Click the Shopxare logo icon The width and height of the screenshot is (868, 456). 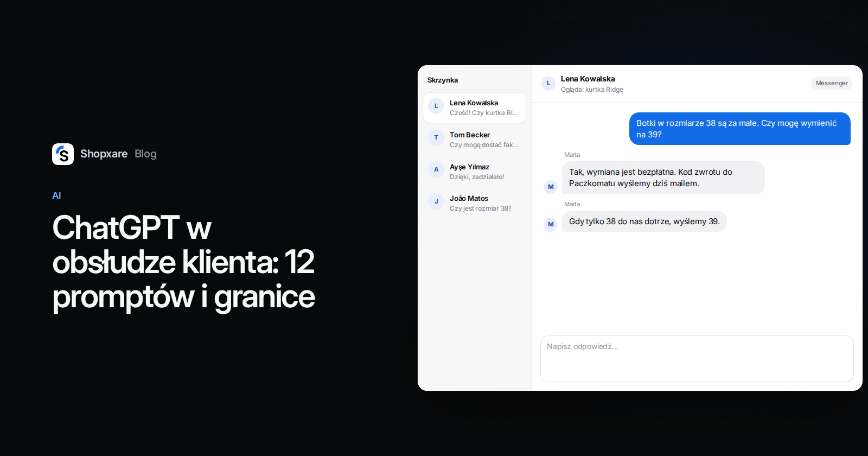point(63,154)
